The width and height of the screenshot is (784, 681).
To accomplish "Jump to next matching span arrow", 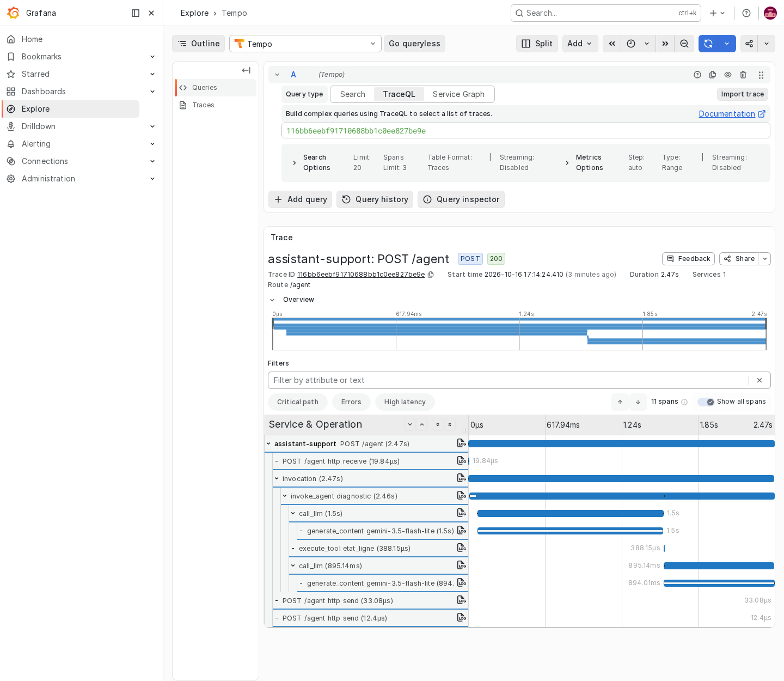I will click(x=638, y=402).
